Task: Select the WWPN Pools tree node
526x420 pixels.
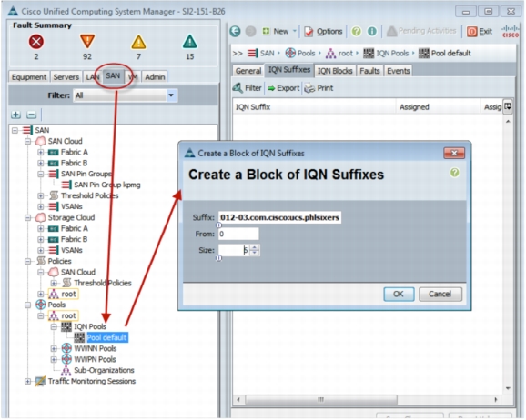Action: click(95, 359)
